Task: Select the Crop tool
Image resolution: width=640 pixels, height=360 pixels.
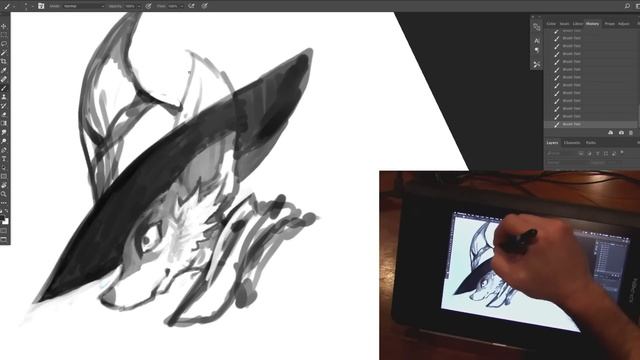Action: 4,62
